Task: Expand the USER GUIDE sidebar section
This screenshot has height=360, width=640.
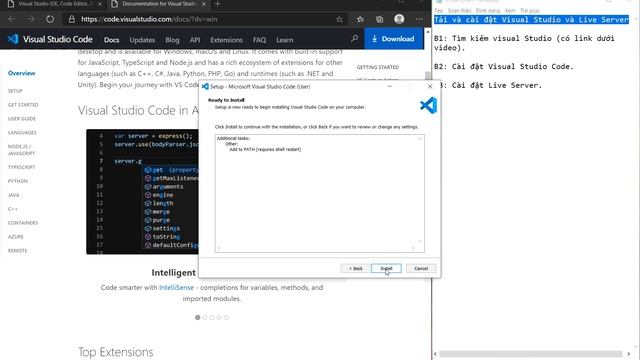Action: coord(22,119)
